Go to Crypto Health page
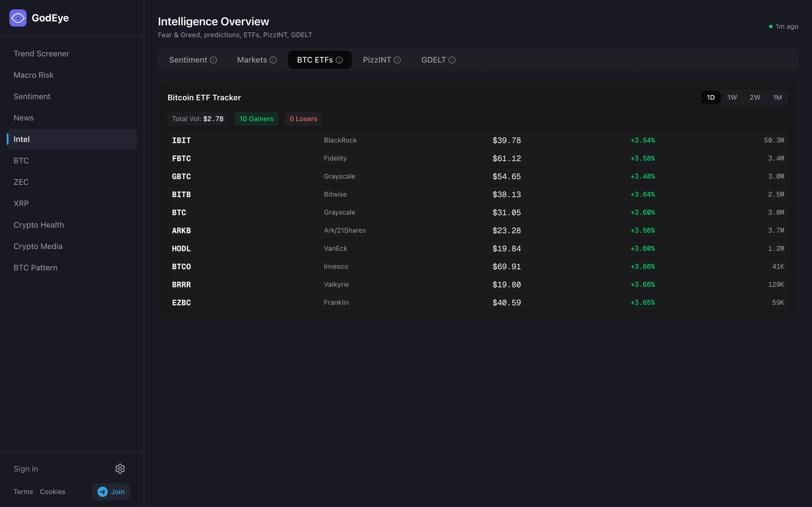Viewport: 812px width, 507px height. (x=39, y=225)
